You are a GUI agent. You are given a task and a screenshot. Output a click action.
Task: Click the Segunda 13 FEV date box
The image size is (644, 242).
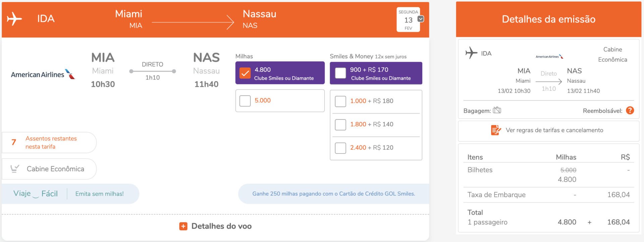[x=408, y=20]
